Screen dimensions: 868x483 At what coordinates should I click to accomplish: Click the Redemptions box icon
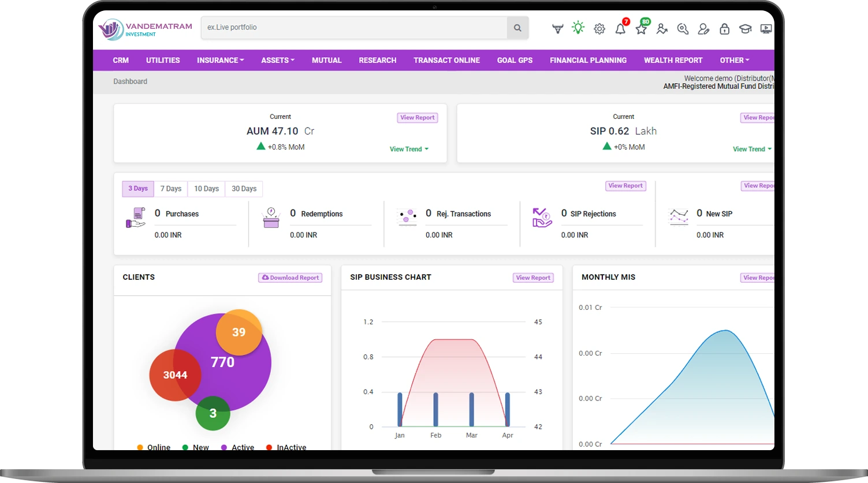pyautogui.click(x=271, y=218)
